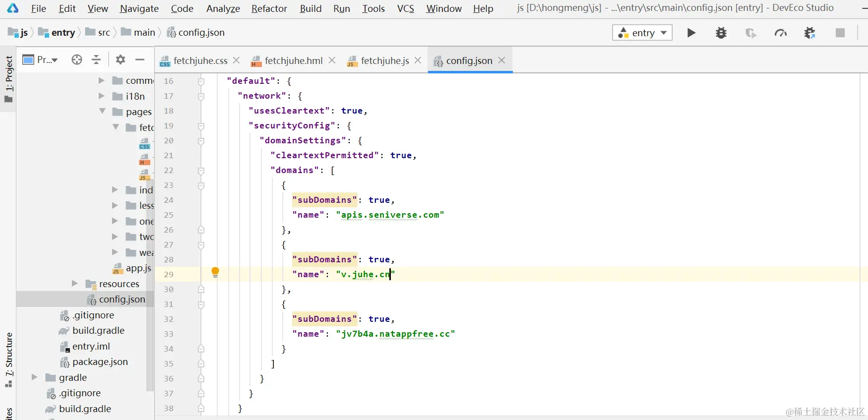The height and width of the screenshot is (420, 868).
Task: Open the Navigate menu
Action: coord(139,8)
